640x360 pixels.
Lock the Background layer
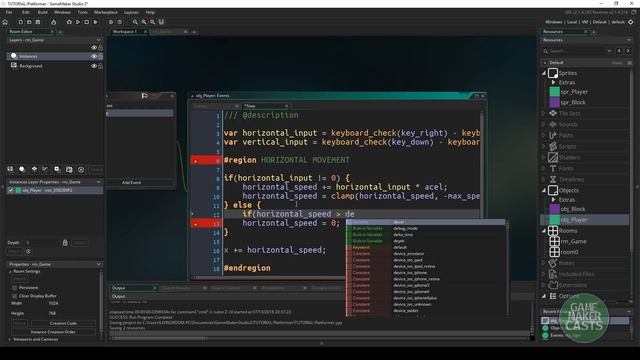[x=100, y=66]
